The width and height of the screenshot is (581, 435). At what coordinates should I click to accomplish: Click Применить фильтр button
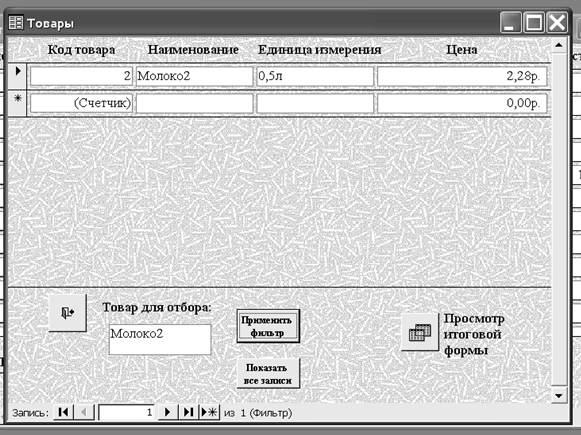pyautogui.click(x=268, y=326)
